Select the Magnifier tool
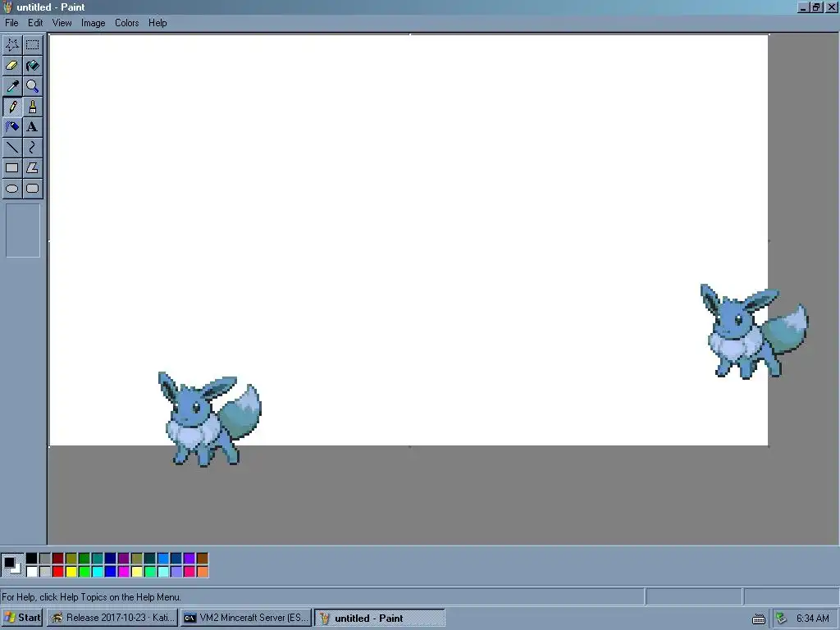 (x=33, y=85)
